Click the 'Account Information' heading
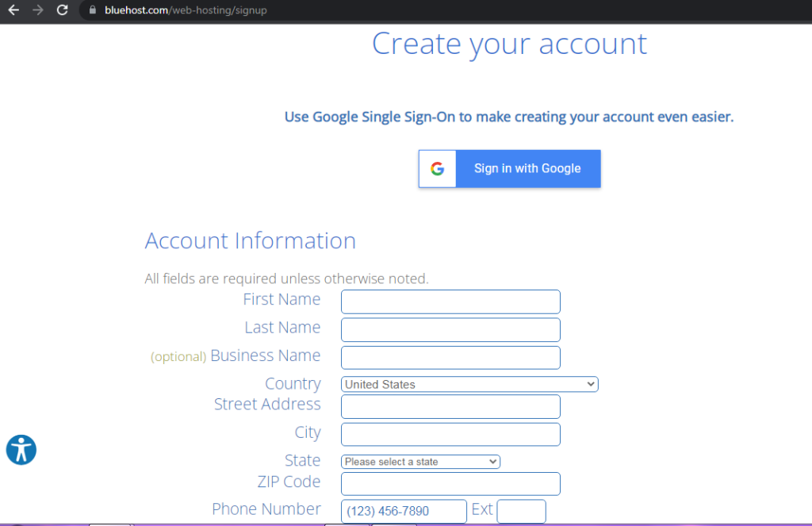The width and height of the screenshot is (812, 526). [x=250, y=241]
